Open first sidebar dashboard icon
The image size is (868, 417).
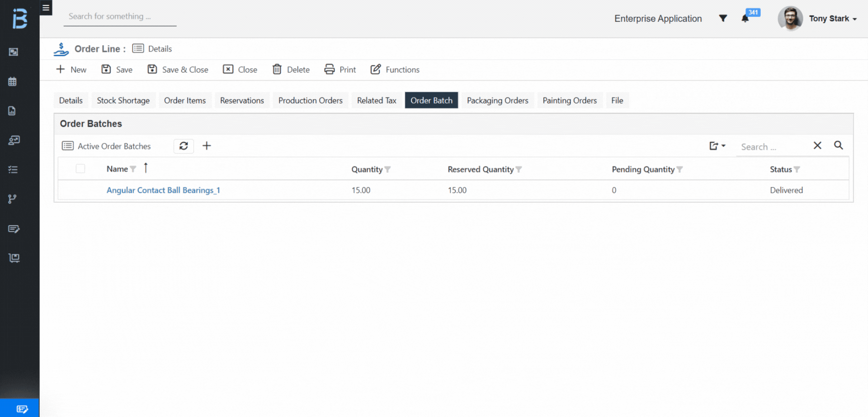coord(13,52)
